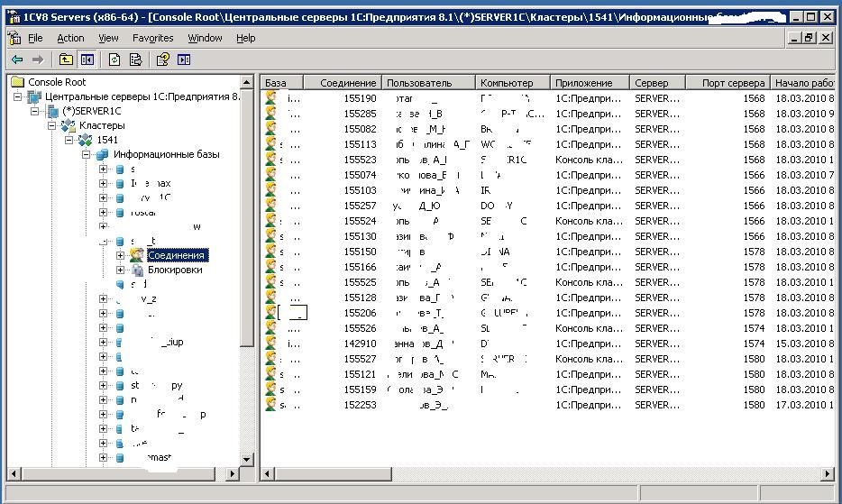Click Консоль кла... cell of connection 155527
This screenshot has width=842, height=504.
tap(589, 359)
